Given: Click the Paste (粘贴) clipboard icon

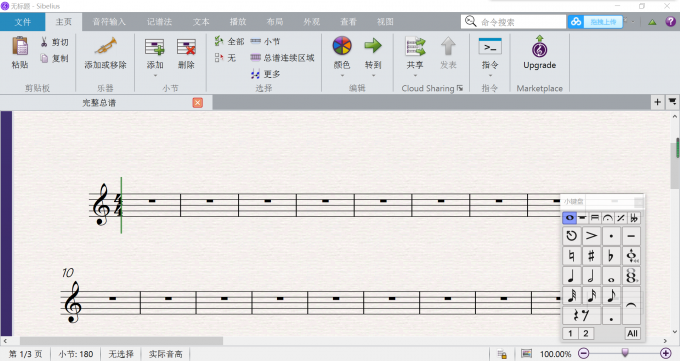Looking at the screenshot, I should pyautogui.click(x=20, y=46).
